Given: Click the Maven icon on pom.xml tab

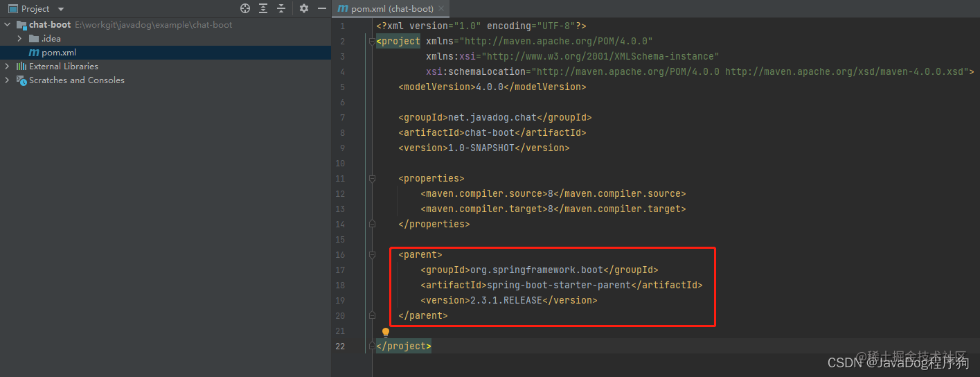Looking at the screenshot, I should 342,9.
